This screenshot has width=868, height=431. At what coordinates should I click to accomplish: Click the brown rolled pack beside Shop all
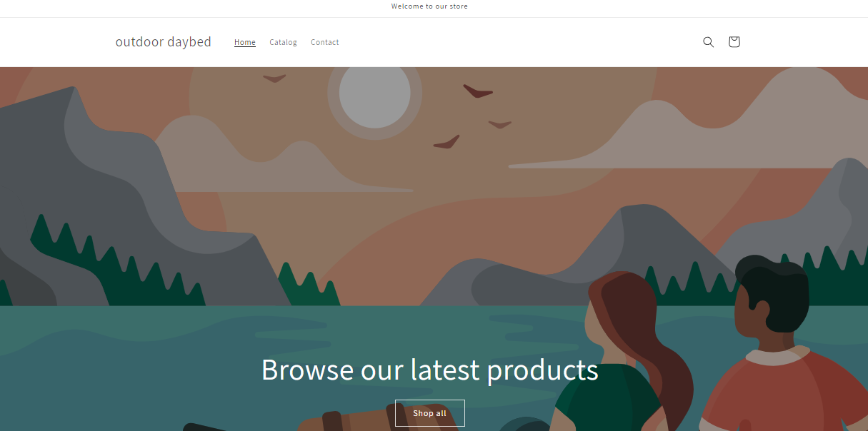point(344,421)
